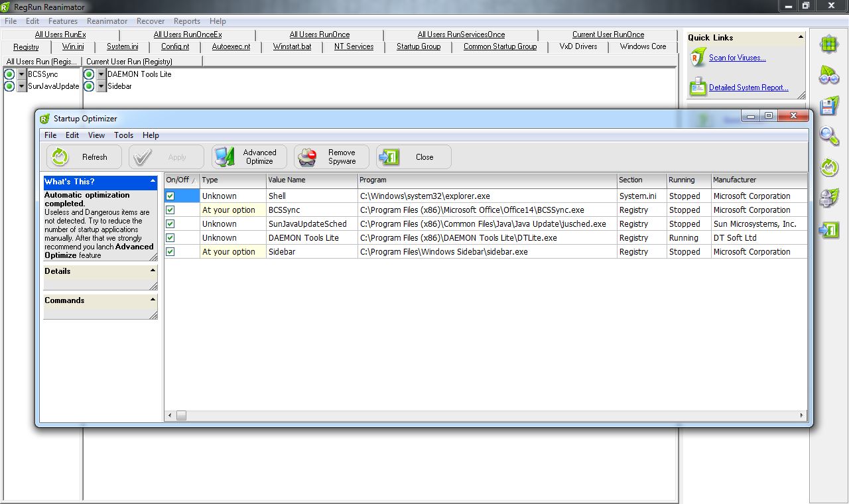Click the green Refresh arrows icon
This screenshot has width=849, height=504.
tap(60, 157)
